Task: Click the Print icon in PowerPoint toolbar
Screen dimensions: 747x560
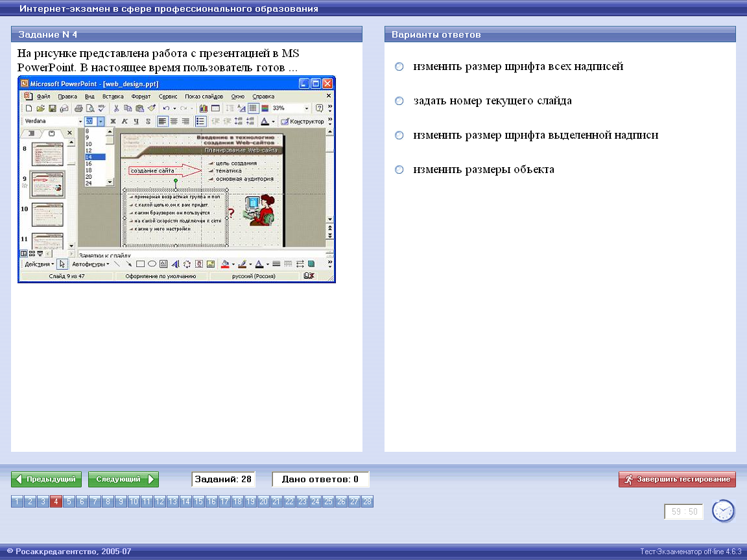Action: (x=78, y=109)
